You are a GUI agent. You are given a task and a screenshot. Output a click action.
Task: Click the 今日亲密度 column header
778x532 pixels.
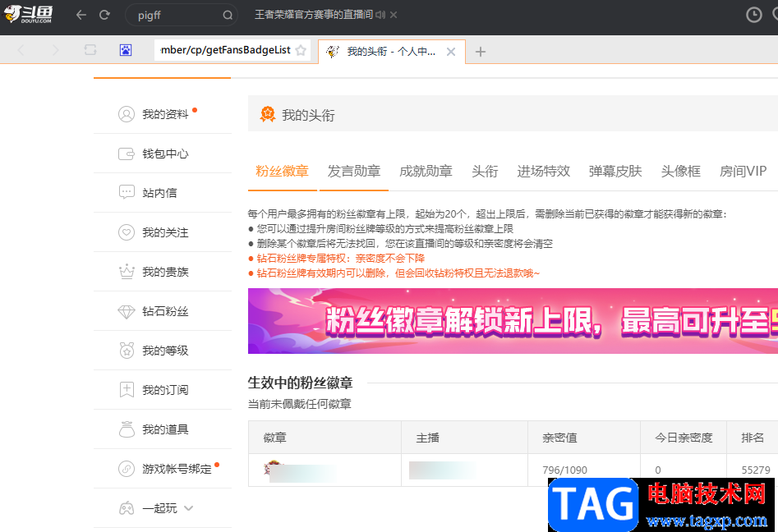(684, 438)
